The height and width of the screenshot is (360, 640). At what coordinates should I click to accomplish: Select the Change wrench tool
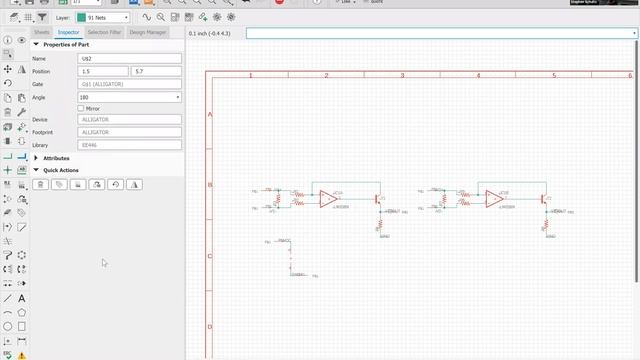click(x=22, y=112)
